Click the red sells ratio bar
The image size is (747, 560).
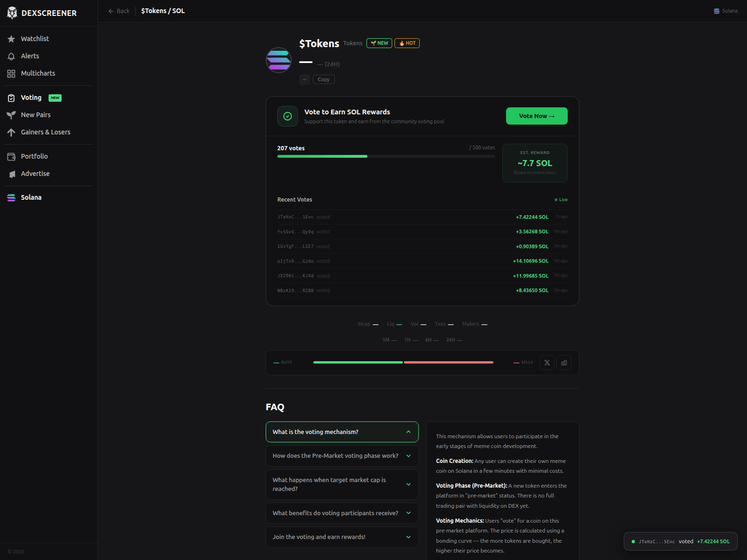pos(449,362)
